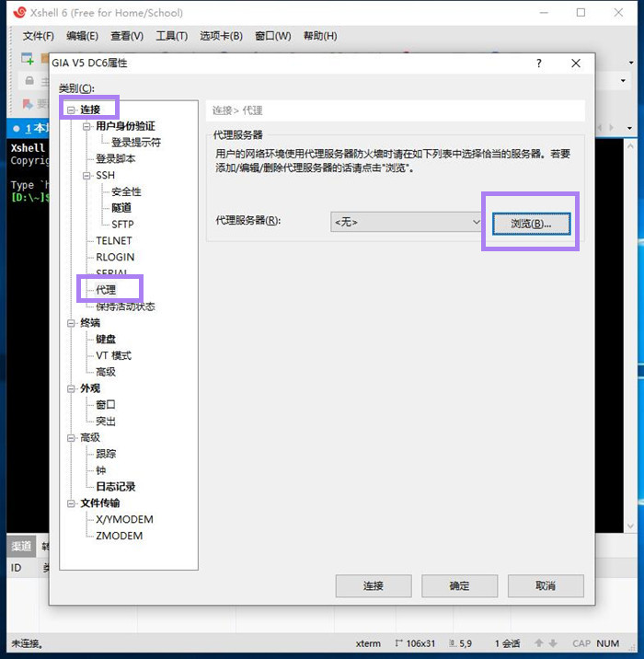Viewport: 644px width, 659px height.
Task: Click the session tab list dropdown arrow
Action: pos(629,128)
